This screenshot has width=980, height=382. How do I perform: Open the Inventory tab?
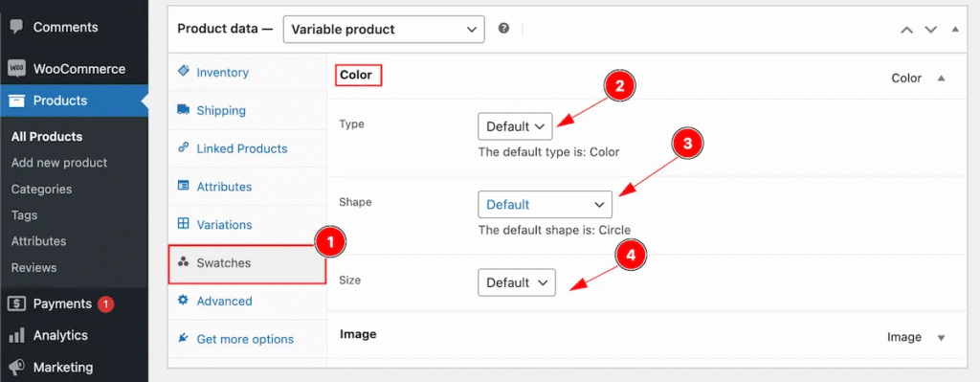[248, 73]
